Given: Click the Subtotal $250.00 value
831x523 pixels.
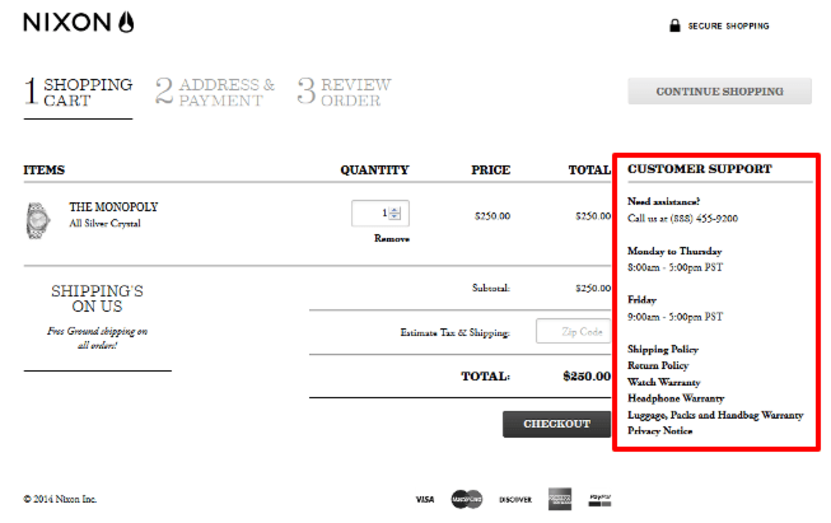Looking at the screenshot, I should [593, 288].
